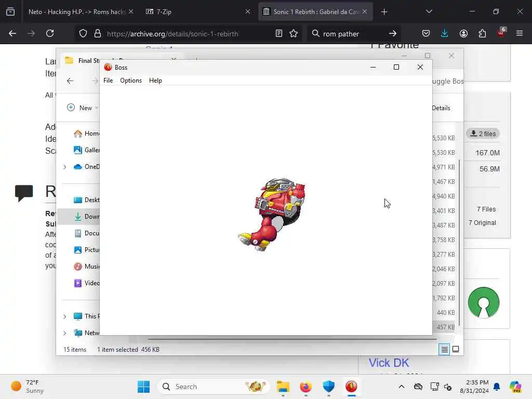Select Videos in File Explorer sidebar
The height and width of the screenshot is (399, 532).
[x=86, y=283]
